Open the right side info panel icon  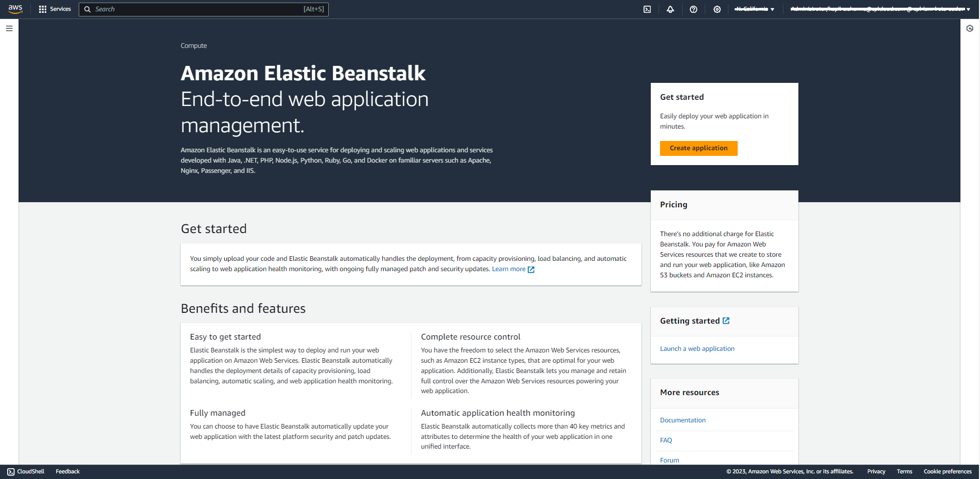pyautogui.click(x=970, y=28)
